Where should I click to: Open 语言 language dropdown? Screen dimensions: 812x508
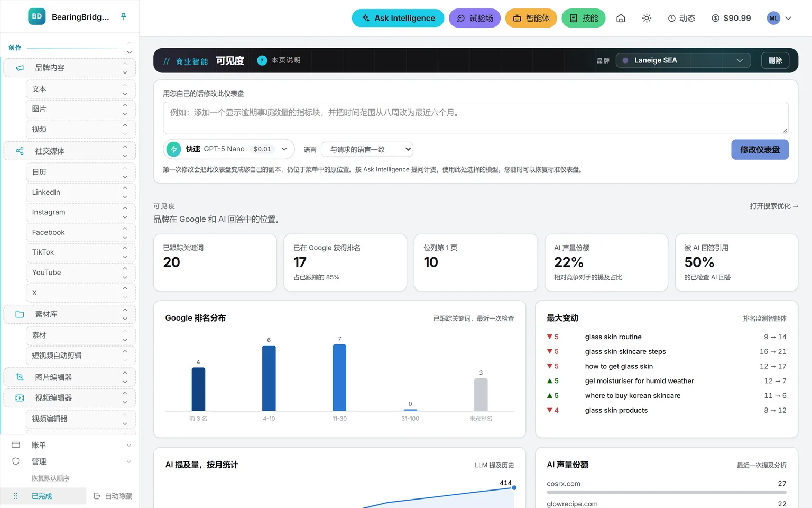(x=367, y=149)
